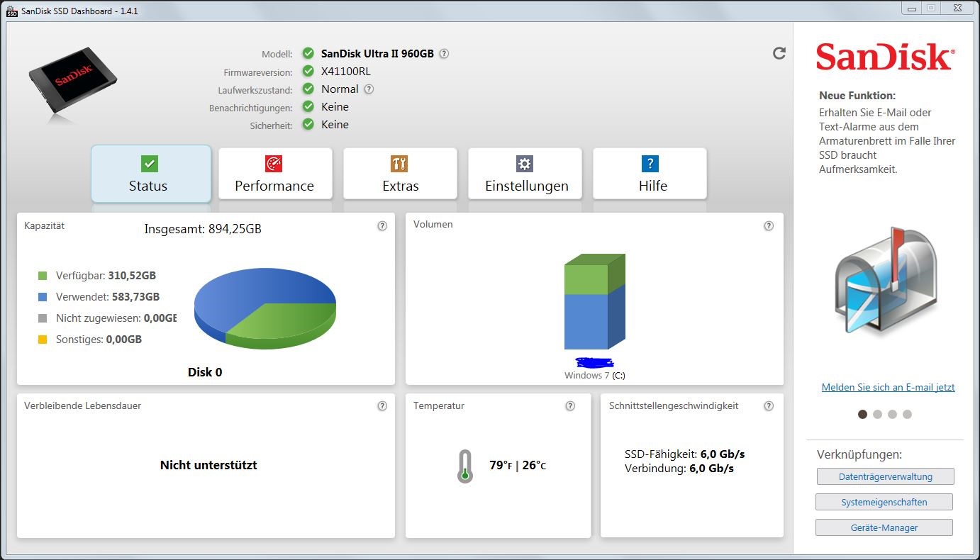Select the first carousel dot
The height and width of the screenshot is (560, 980).
point(862,414)
